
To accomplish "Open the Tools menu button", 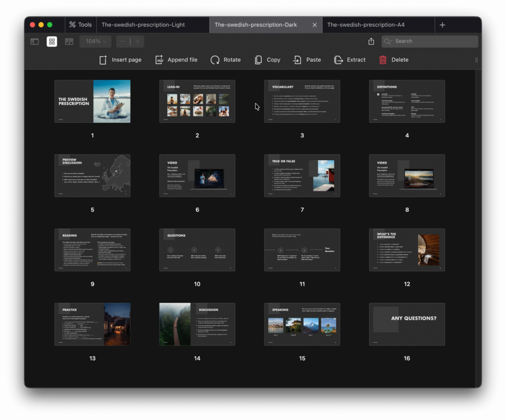I will (80, 25).
